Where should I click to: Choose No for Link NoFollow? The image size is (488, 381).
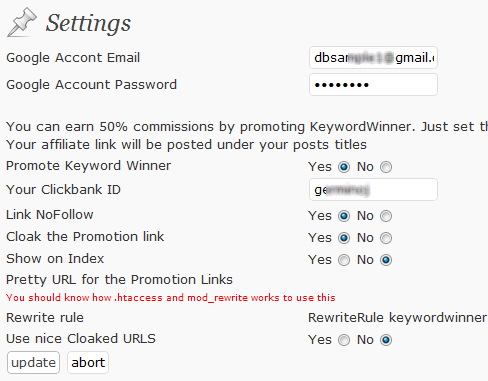[386, 216]
